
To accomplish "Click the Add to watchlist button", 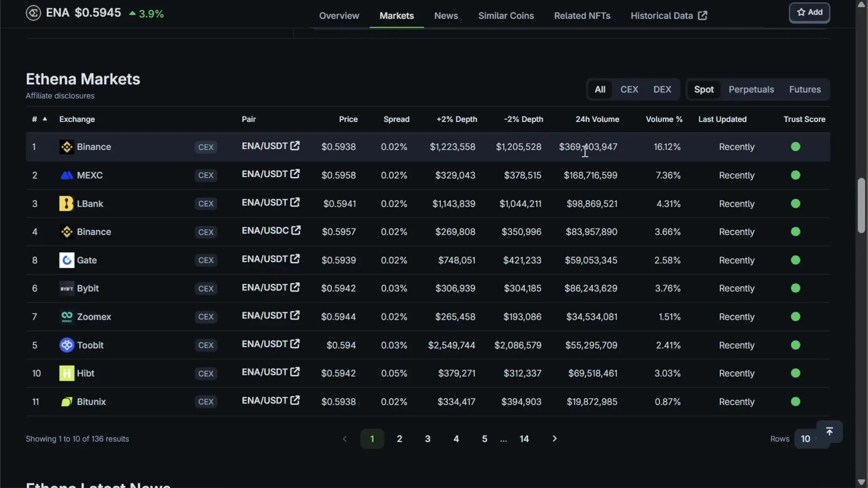I will (809, 12).
